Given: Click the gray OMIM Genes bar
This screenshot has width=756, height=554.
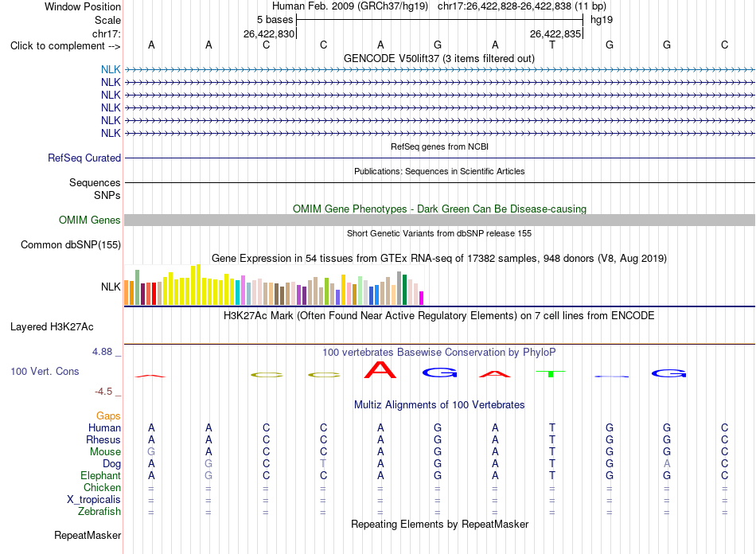Looking at the screenshot, I should tap(439, 220).
